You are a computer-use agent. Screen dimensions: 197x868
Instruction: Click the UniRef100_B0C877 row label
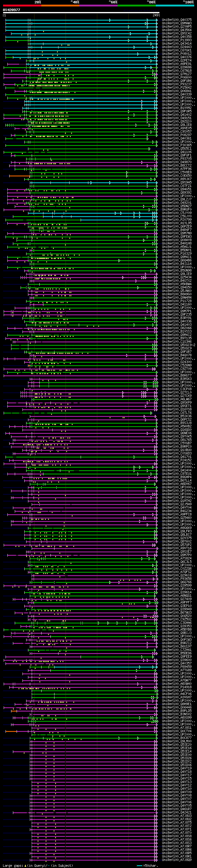click(x=177, y=737)
